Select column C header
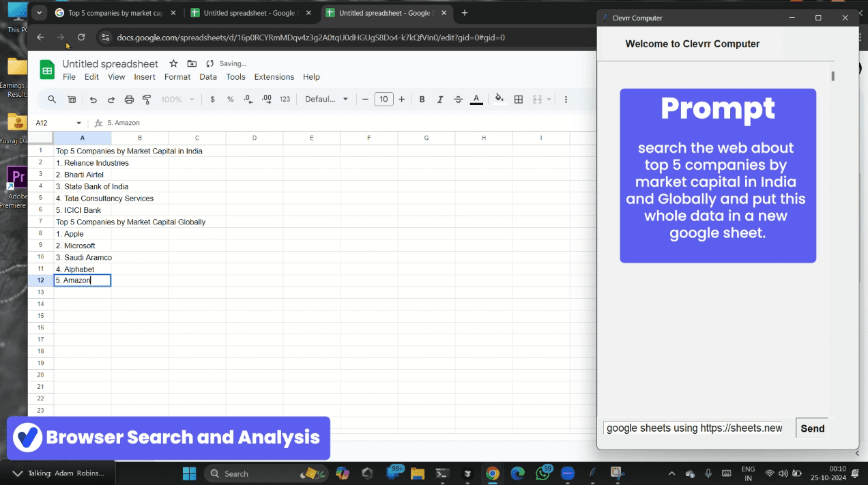Viewport: 868px width, 485px height. [197, 138]
